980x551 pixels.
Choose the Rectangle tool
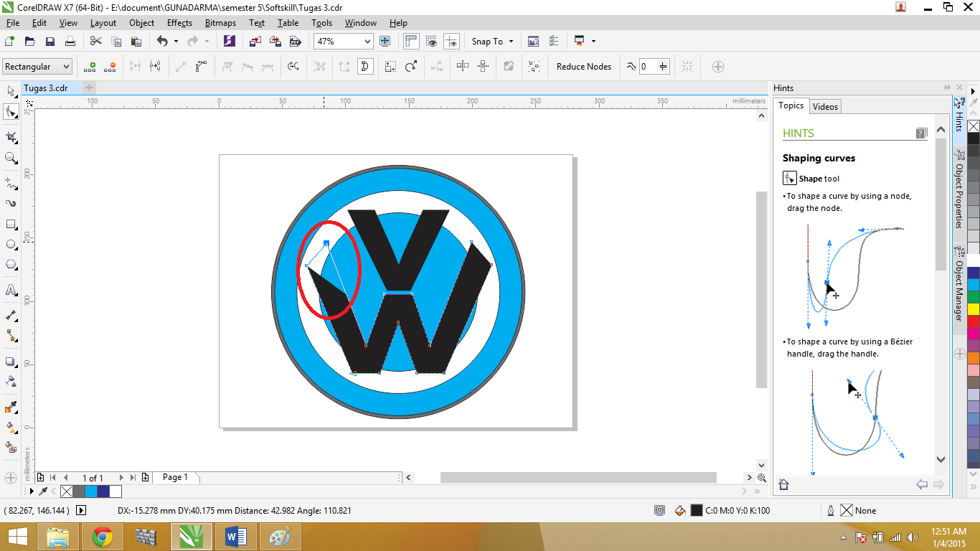coord(11,225)
